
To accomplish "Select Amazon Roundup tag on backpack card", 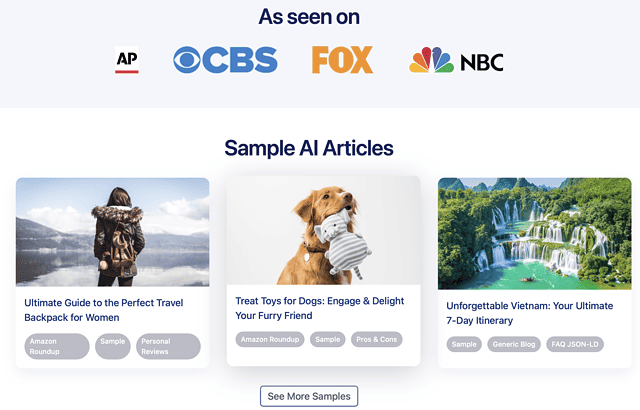I will (57, 346).
